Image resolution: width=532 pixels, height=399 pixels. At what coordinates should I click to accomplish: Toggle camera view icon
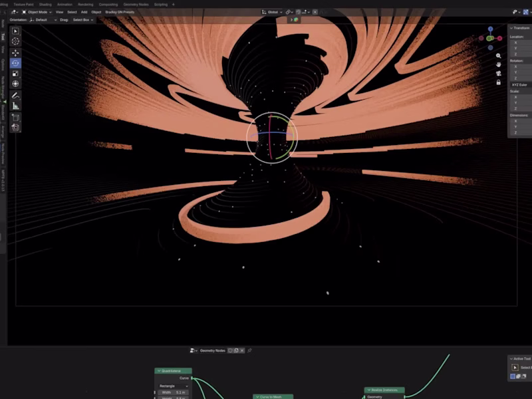498,73
